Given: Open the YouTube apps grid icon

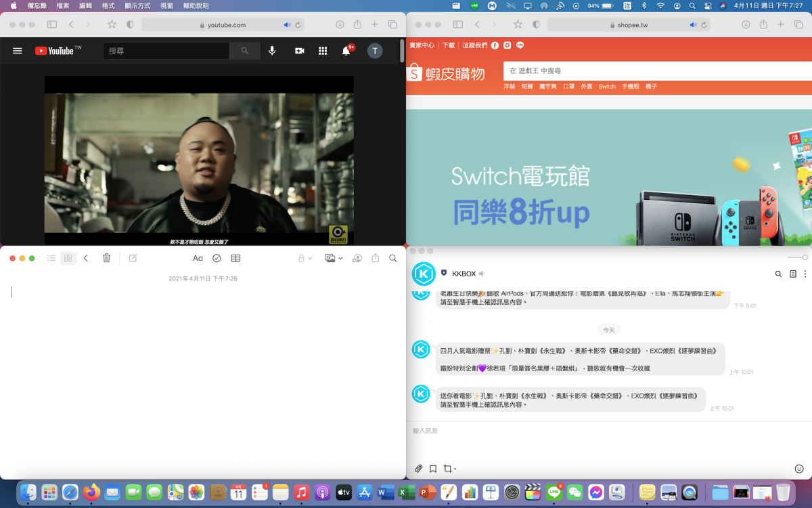Looking at the screenshot, I should click(323, 51).
